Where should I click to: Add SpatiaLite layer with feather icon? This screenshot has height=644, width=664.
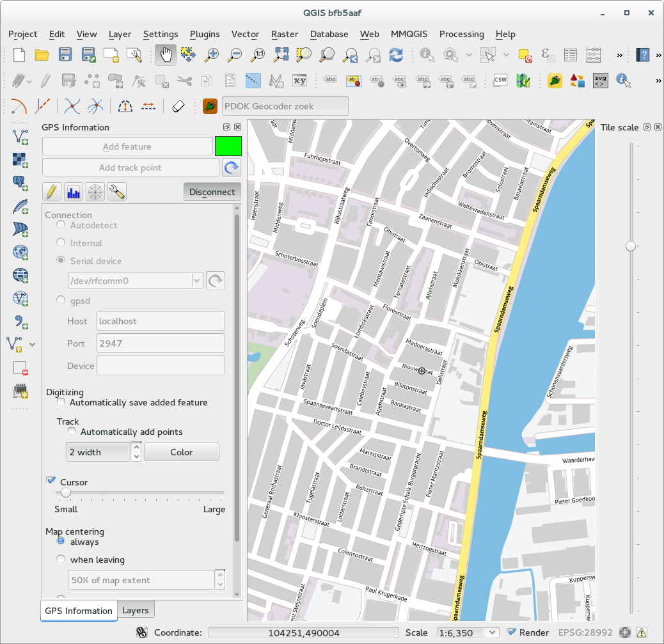(20, 206)
